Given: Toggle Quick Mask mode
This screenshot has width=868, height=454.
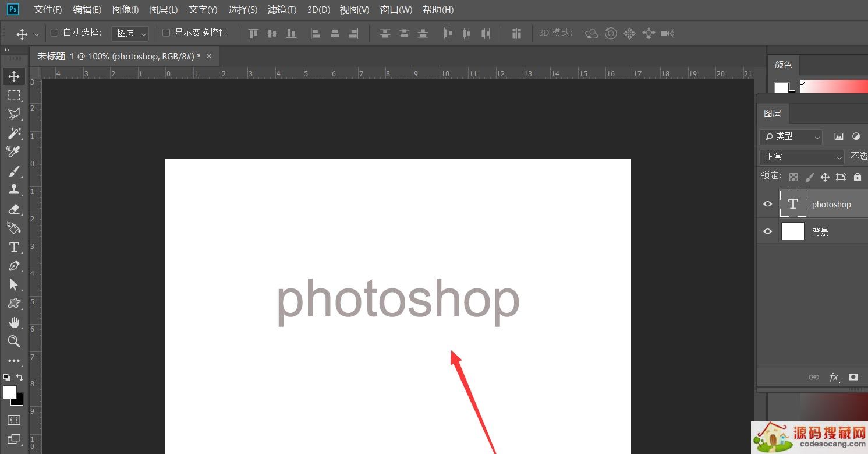Looking at the screenshot, I should click(x=14, y=420).
